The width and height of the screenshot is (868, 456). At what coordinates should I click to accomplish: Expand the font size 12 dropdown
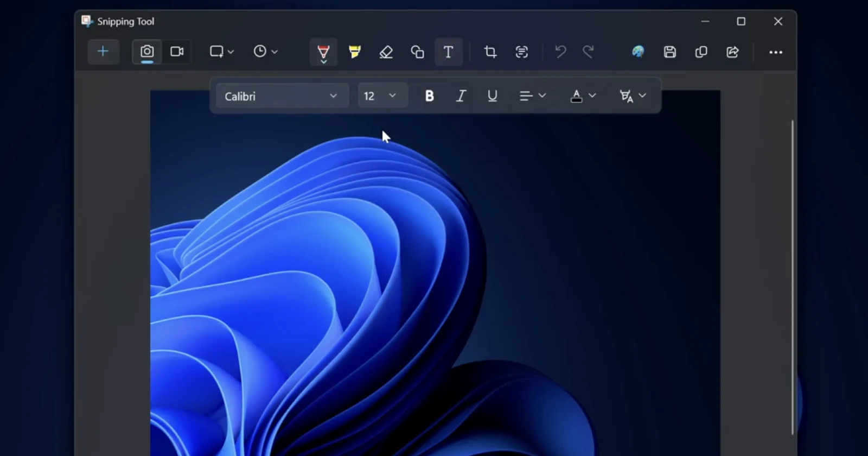382,96
